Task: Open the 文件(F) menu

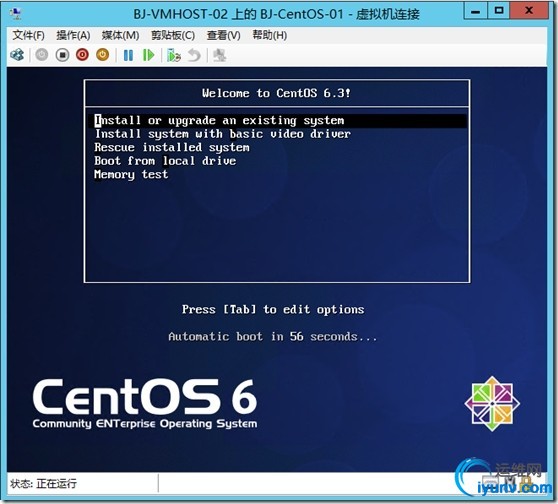Action: point(28,35)
